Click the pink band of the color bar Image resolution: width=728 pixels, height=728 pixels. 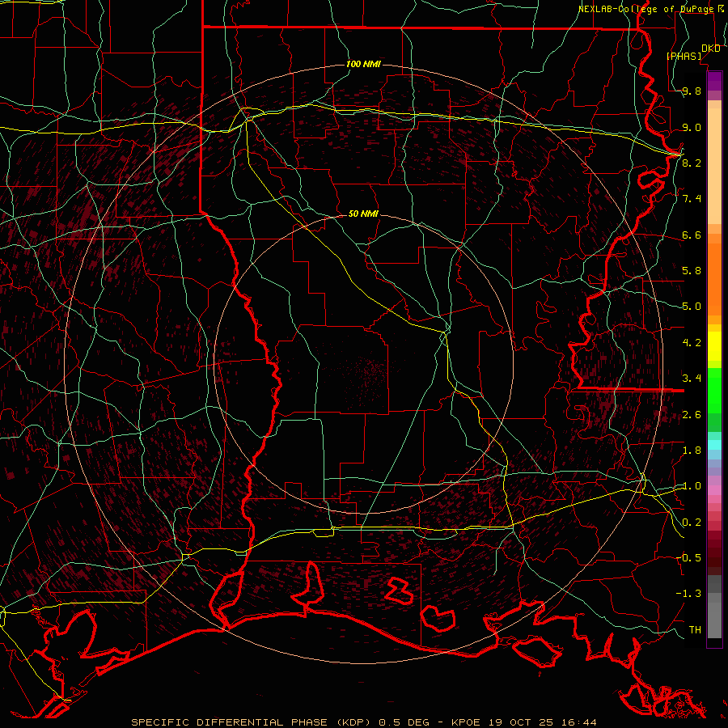(x=714, y=490)
